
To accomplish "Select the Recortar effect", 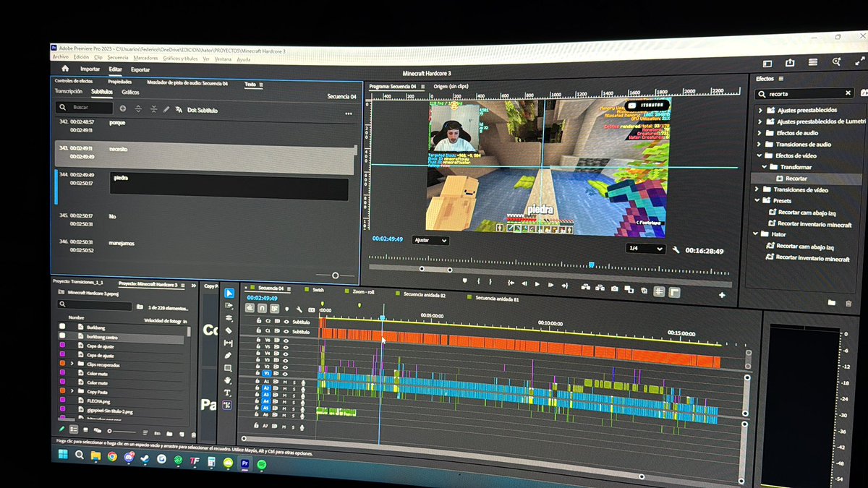I will (x=796, y=179).
